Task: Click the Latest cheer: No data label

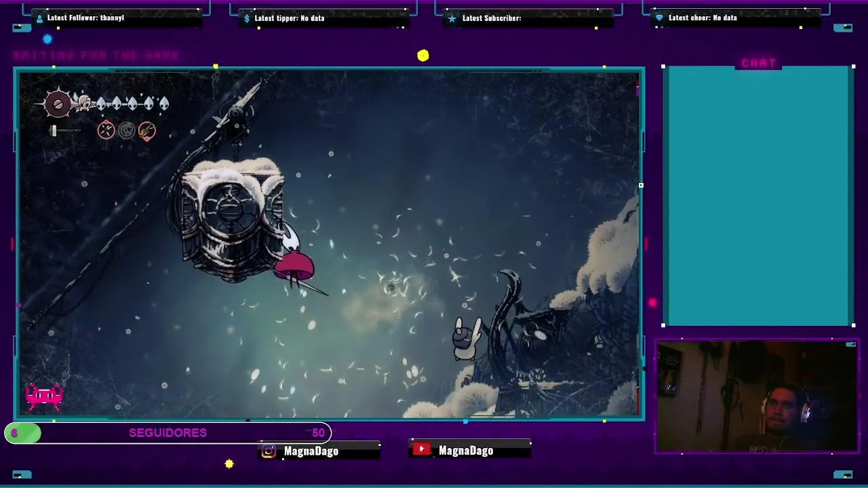Action: tap(703, 18)
